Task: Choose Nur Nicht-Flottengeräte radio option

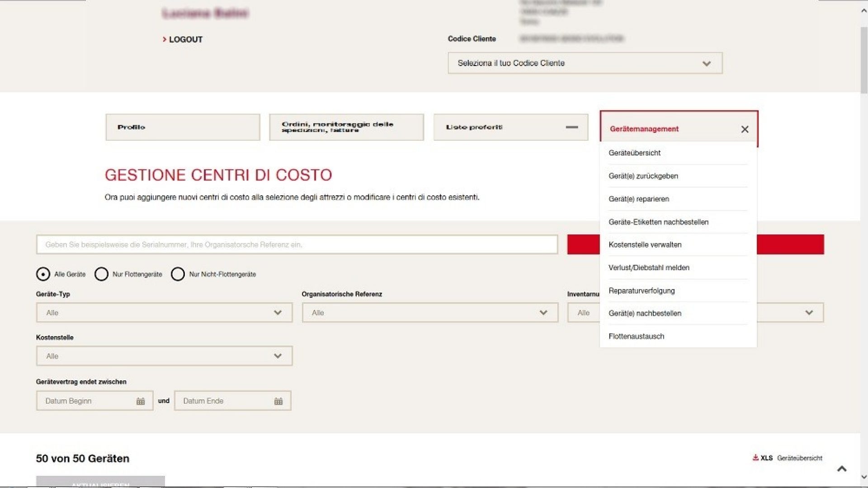Action: (178, 274)
